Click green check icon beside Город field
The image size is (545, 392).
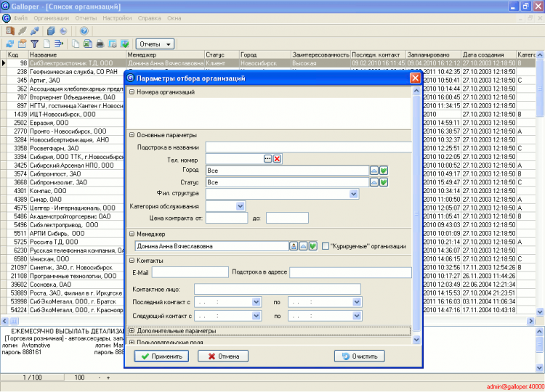click(384, 171)
